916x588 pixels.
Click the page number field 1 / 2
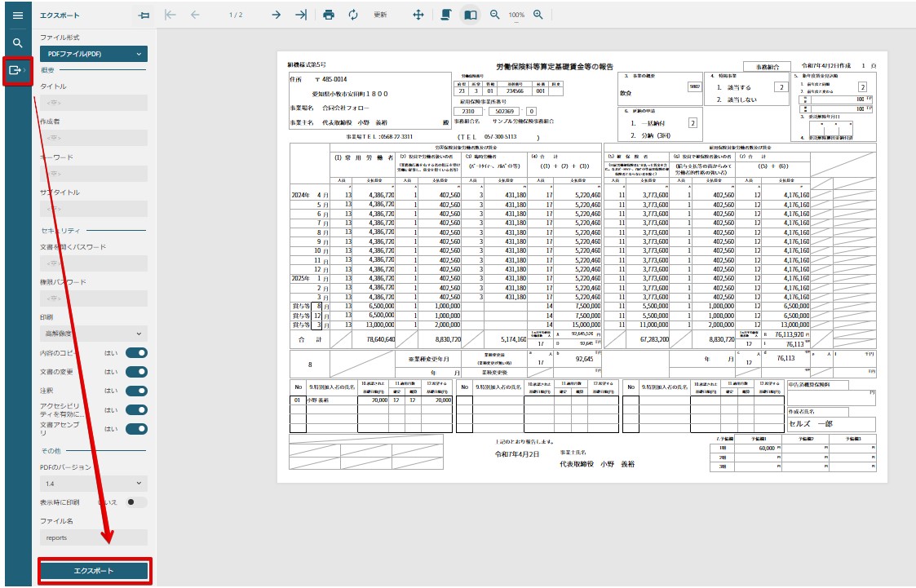click(x=236, y=15)
